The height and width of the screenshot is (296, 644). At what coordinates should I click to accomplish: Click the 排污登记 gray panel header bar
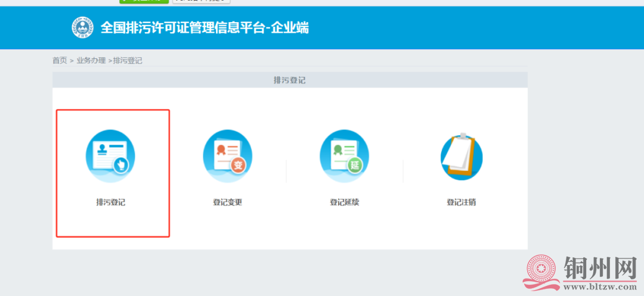pyautogui.click(x=290, y=80)
